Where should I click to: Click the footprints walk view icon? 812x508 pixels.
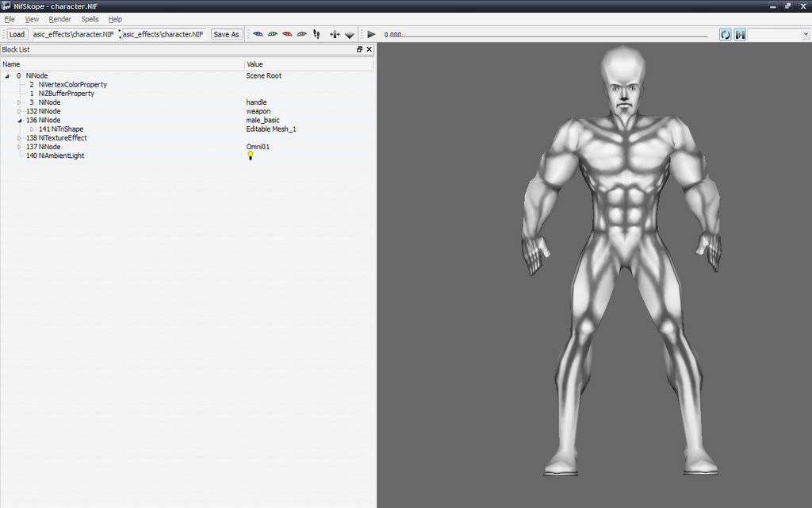point(316,34)
